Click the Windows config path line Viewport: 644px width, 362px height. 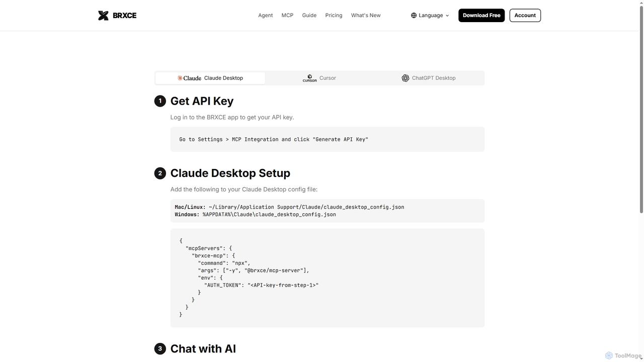tap(255, 215)
